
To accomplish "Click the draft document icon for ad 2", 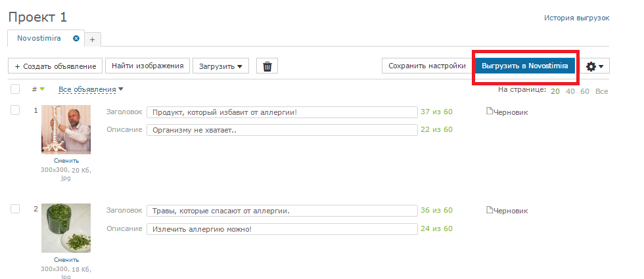I will 489,210.
